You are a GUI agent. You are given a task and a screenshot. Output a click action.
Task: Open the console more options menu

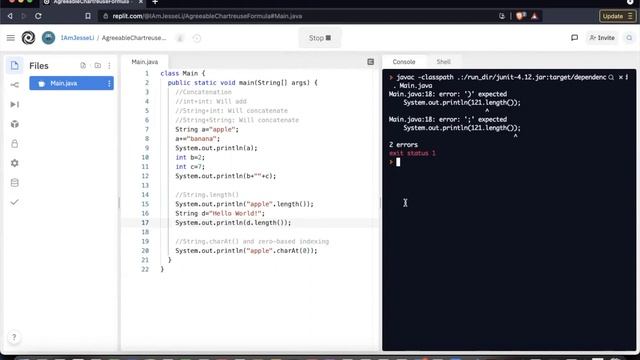[x=627, y=77]
